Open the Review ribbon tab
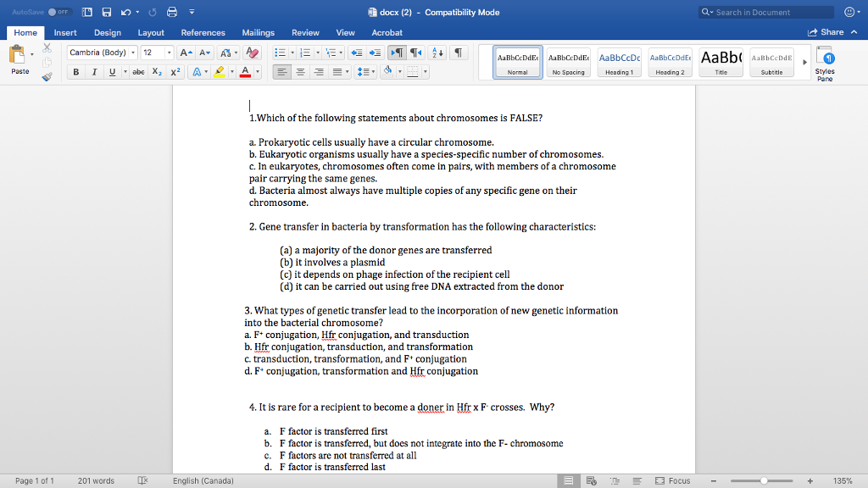 [305, 33]
